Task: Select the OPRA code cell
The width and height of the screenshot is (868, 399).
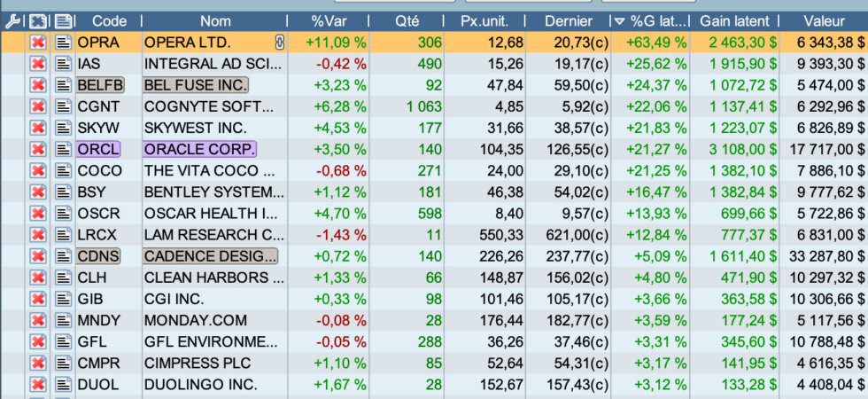Action: click(98, 43)
